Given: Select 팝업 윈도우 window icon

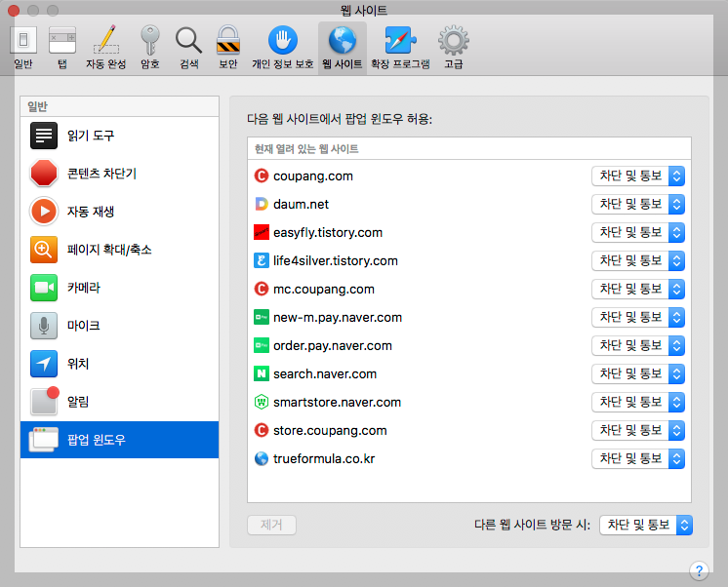Looking at the screenshot, I should click(x=44, y=440).
